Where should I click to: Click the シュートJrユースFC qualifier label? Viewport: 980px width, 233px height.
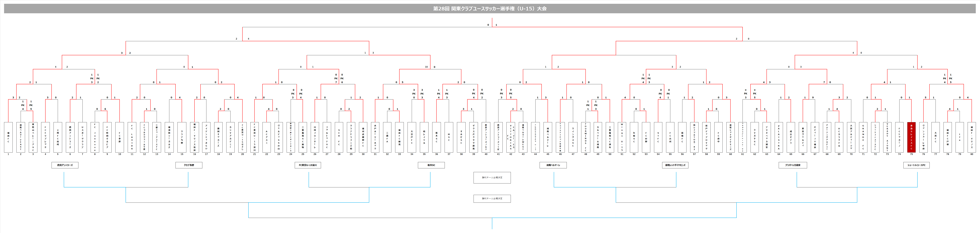coord(917,165)
